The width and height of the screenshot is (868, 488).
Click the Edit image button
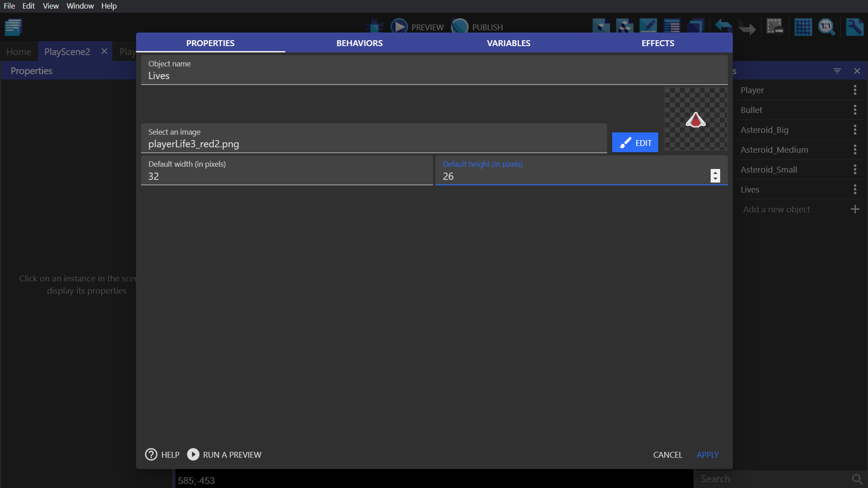click(x=635, y=143)
